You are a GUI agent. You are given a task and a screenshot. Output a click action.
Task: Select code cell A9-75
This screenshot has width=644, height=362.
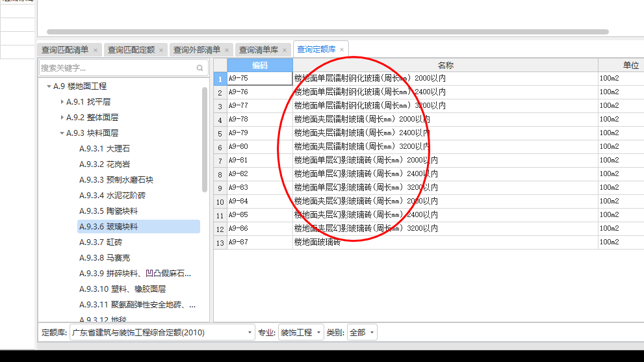click(x=260, y=79)
